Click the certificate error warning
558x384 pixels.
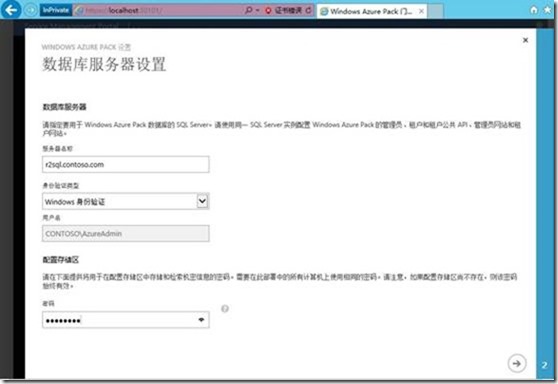[x=284, y=10]
